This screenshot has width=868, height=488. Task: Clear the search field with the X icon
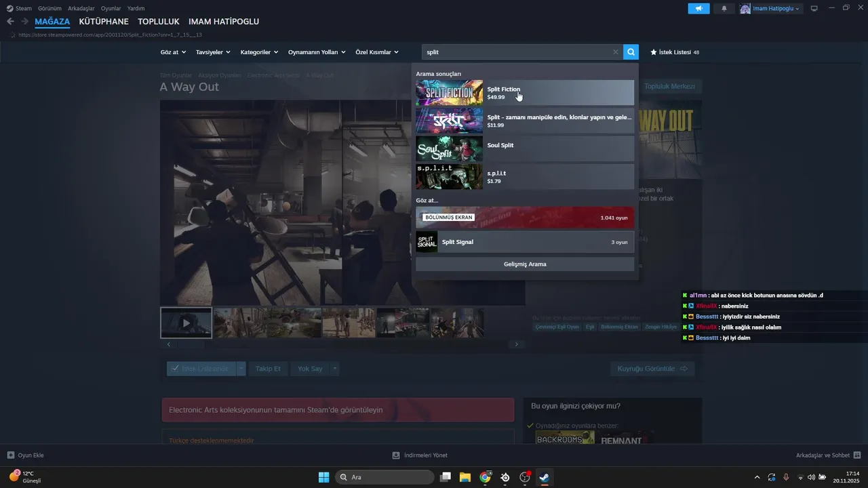[616, 52]
